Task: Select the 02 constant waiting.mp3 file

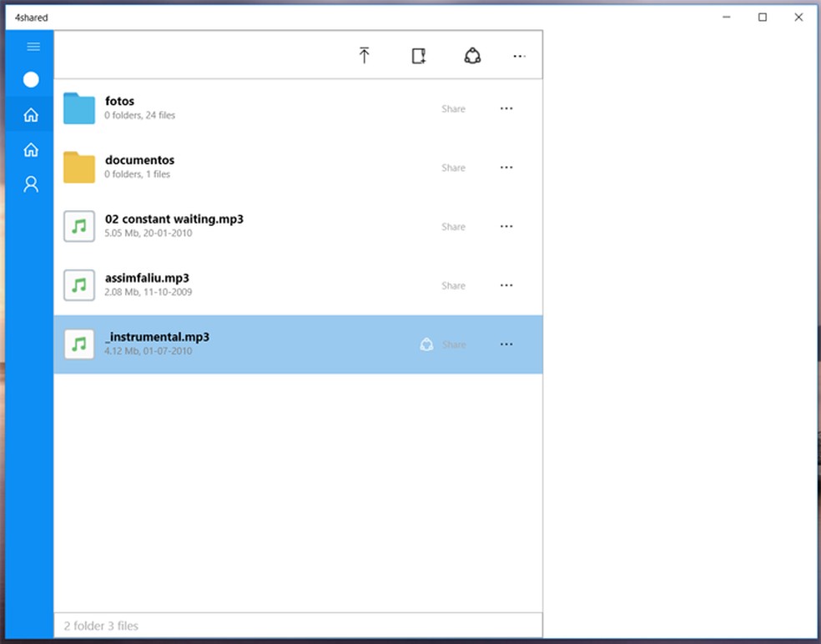Action: pyautogui.click(x=174, y=219)
